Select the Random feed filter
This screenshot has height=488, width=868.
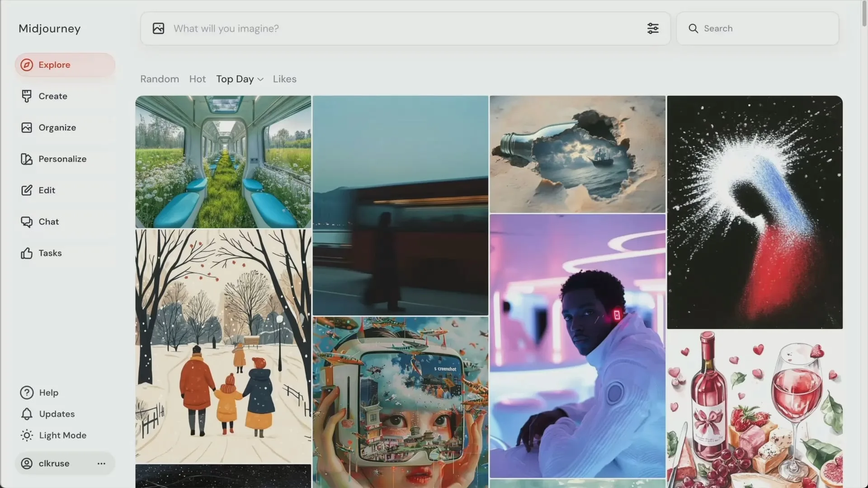point(159,78)
